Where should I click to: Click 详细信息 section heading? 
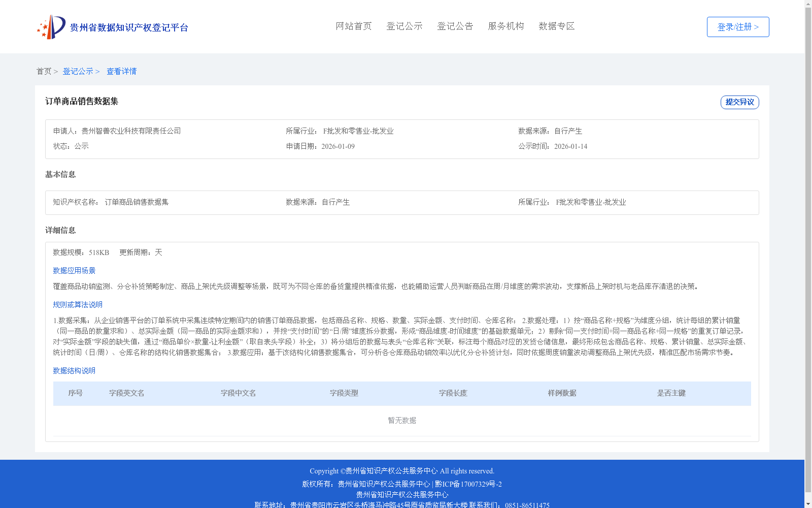pyautogui.click(x=60, y=231)
